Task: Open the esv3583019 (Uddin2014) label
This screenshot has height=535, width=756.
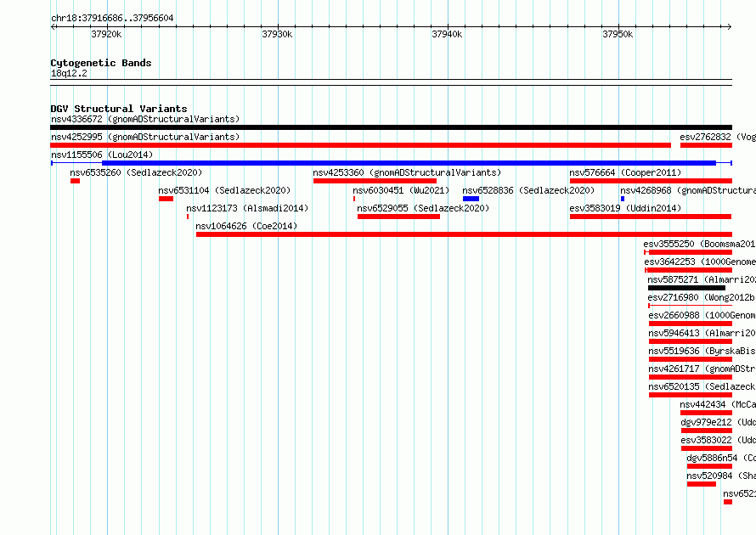Action: point(625,208)
